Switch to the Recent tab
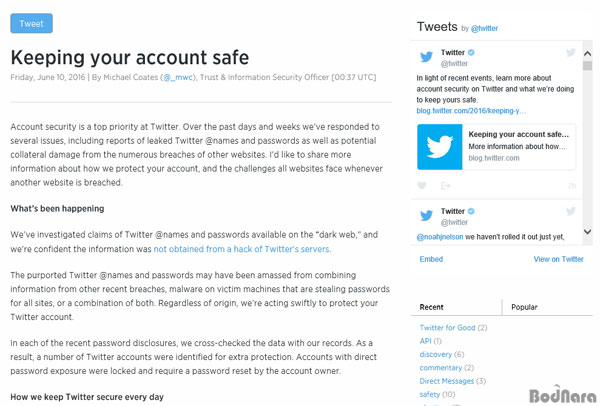Image resolution: width=600 pixels, height=406 pixels. [x=431, y=307]
